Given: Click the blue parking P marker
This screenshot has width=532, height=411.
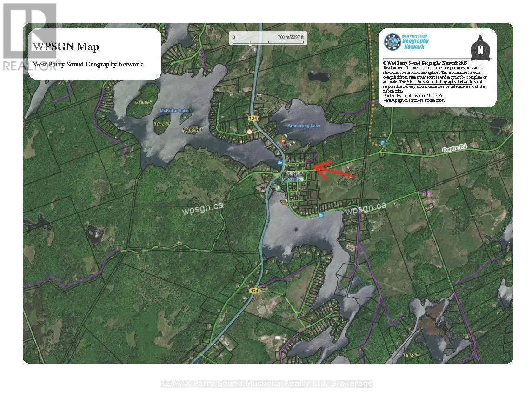Looking at the screenshot, I should pos(382,143).
